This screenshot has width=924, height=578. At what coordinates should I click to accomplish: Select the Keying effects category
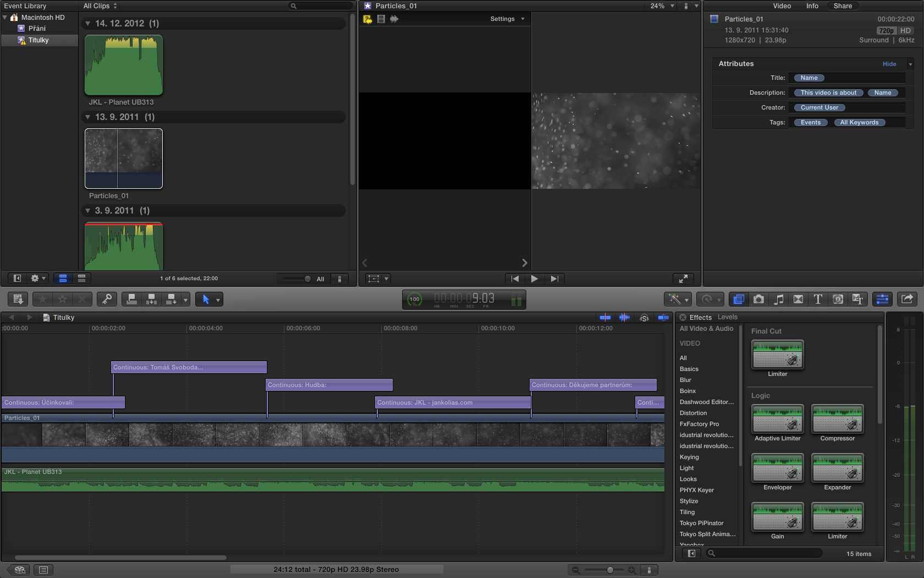(689, 457)
